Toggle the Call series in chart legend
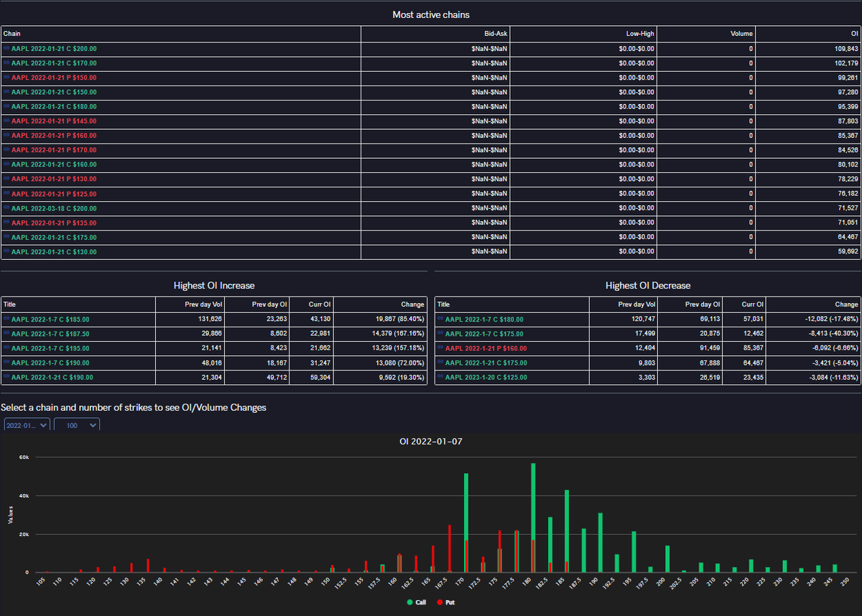 tap(416, 602)
